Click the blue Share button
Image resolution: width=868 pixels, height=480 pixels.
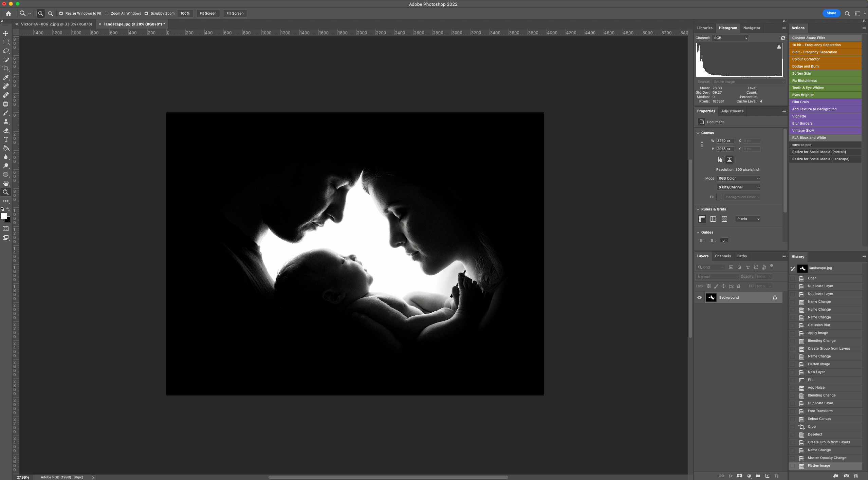(x=831, y=13)
